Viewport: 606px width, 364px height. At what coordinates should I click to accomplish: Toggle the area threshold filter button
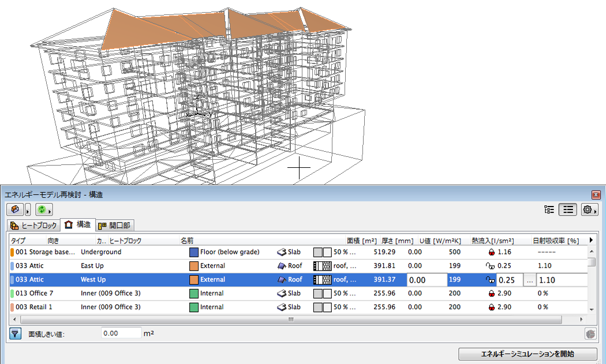click(x=16, y=333)
